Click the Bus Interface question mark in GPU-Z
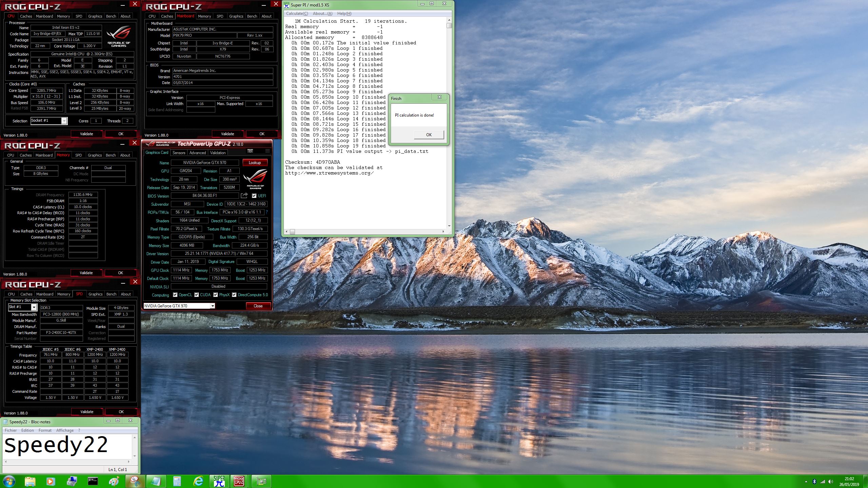The image size is (868, 488). click(x=267, y=212)
